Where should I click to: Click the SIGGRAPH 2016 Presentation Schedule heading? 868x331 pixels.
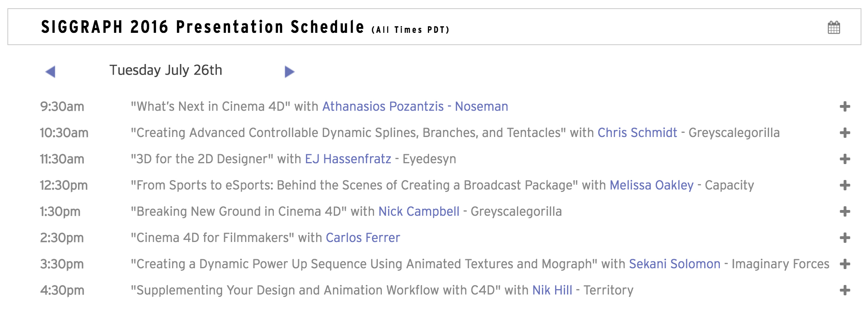point(202,27)
